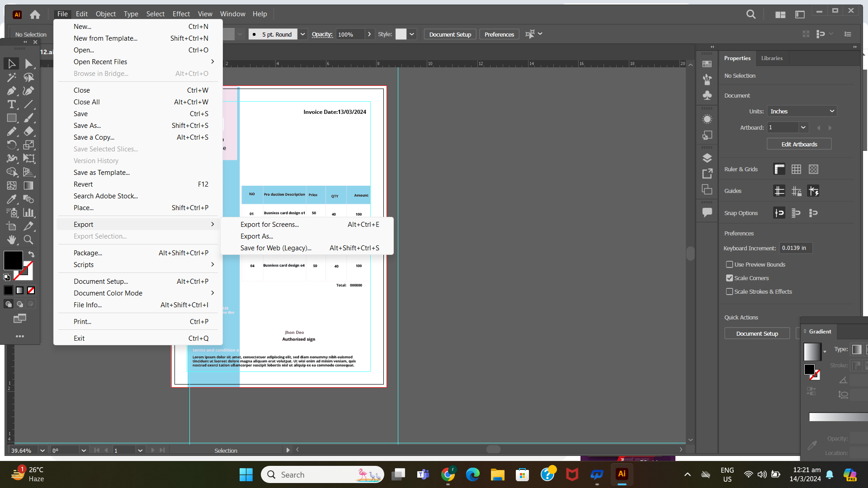Viewport: 868px width, 488px height.
Task: Expand the Opacity arrow next to 100%
Action: [x=369, y=34]
